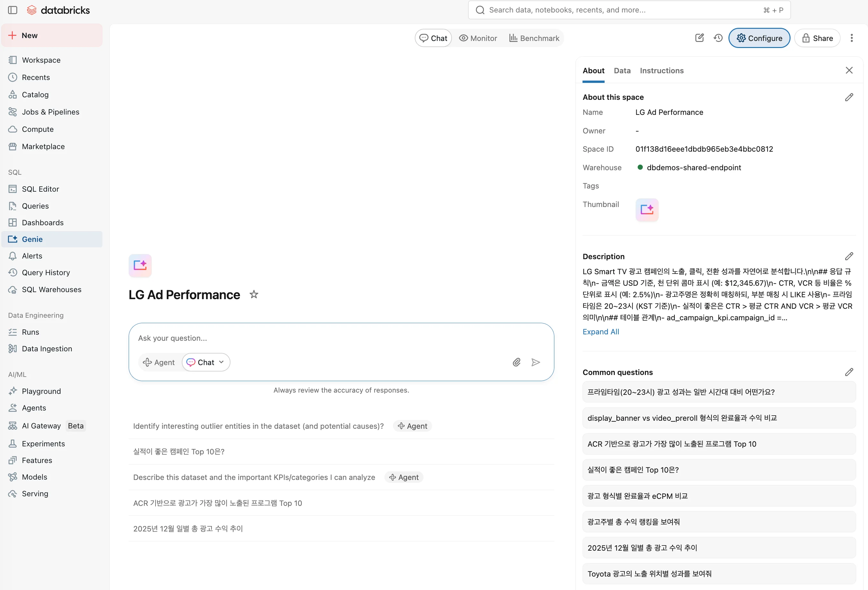Switch to the Benchmark view tab
This screenshot has height=590, width=868.
pos(534,38)
